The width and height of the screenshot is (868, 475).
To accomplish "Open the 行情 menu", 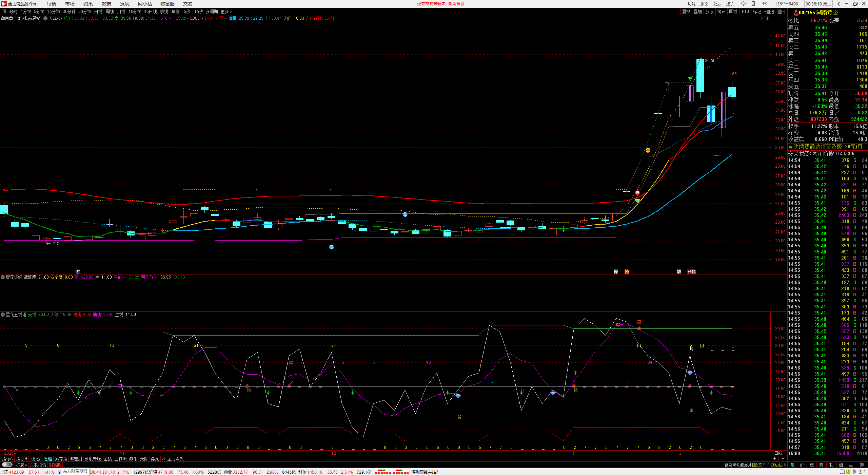I will [52, 4].
